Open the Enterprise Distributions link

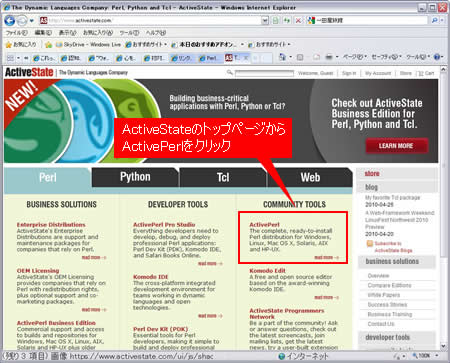click(x=51, y=225)
